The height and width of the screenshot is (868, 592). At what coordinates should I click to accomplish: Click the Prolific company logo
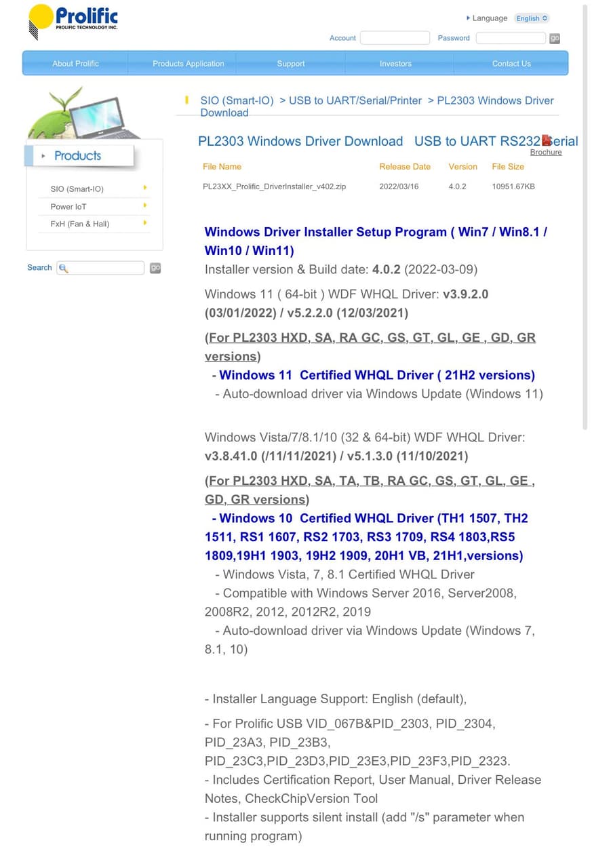point(73,20)
